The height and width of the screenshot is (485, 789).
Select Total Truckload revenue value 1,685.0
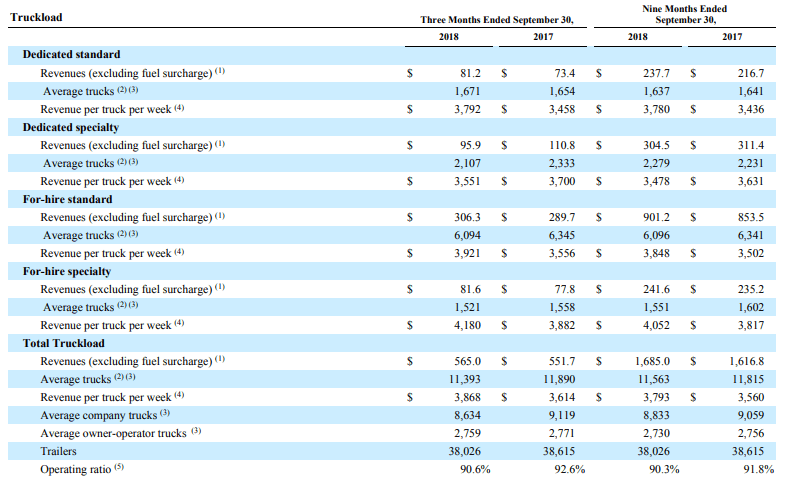pos(652,361)
